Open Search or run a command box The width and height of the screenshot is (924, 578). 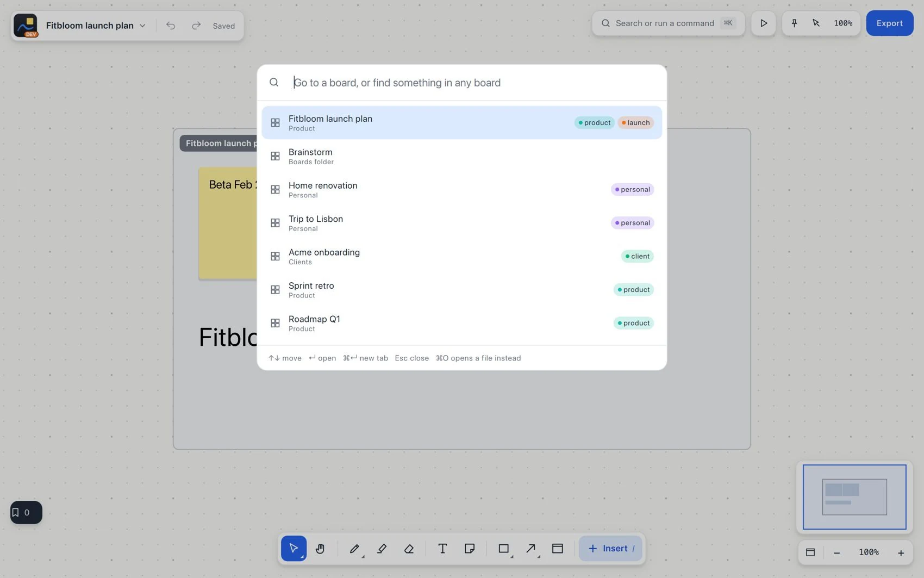coord(668,23)
